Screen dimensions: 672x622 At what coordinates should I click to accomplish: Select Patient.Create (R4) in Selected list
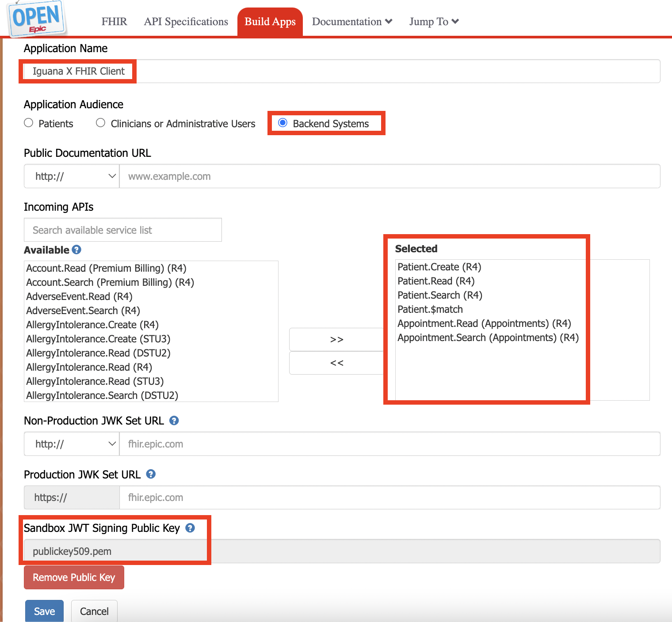point(522,267)
